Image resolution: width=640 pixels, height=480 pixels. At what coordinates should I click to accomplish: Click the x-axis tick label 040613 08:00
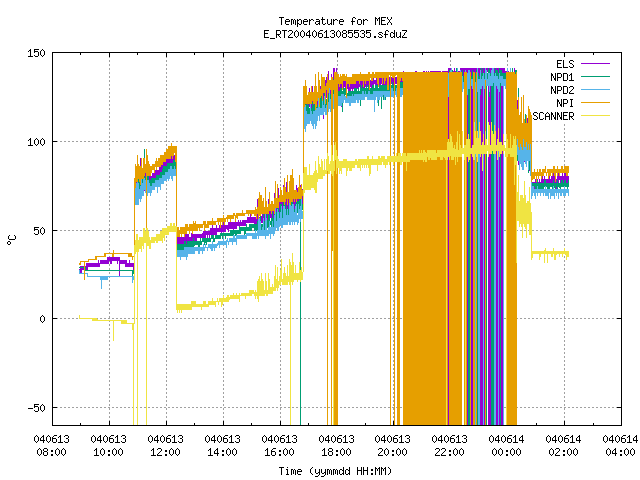[52, 446]
